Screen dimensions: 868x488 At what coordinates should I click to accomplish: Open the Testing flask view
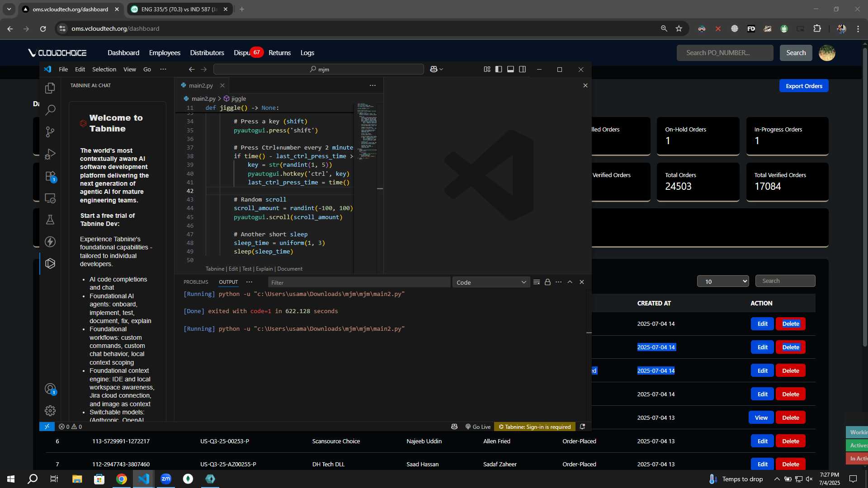pos(50,220)
